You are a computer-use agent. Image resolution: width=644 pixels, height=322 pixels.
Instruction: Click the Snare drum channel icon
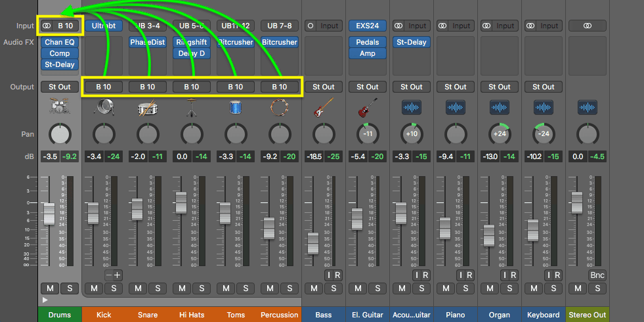coord(148,107)
